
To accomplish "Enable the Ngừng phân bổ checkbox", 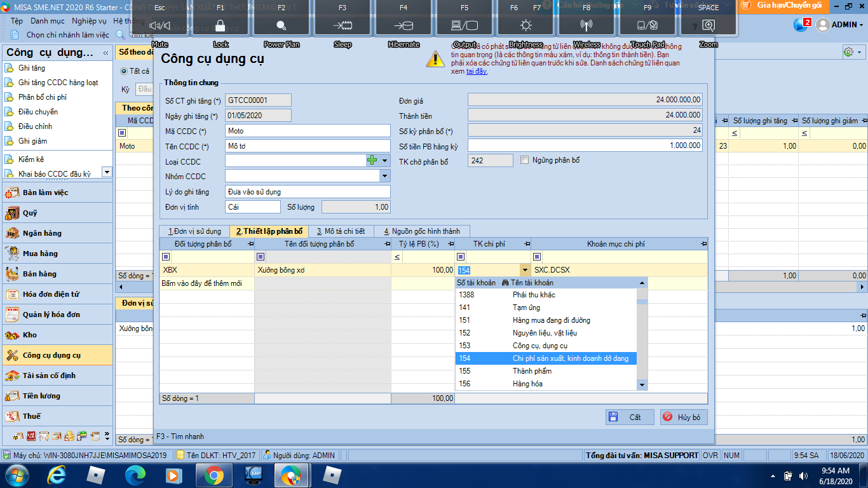I will click(x=525, y=160).
